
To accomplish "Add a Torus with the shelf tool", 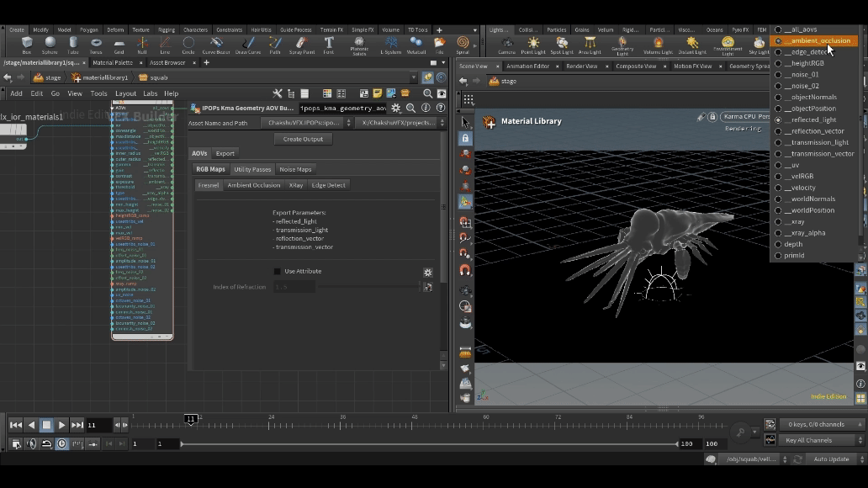I will (96, 45).
